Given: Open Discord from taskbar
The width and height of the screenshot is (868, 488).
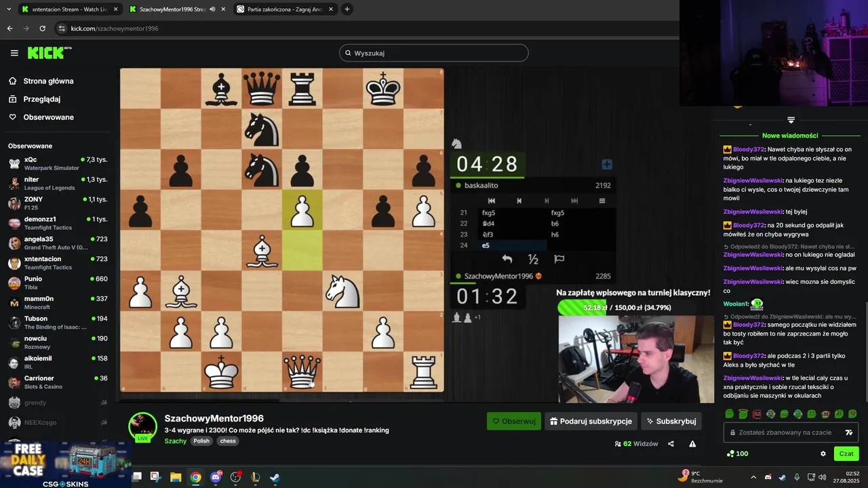Looking at the screenshot, I should pos(216,477).
